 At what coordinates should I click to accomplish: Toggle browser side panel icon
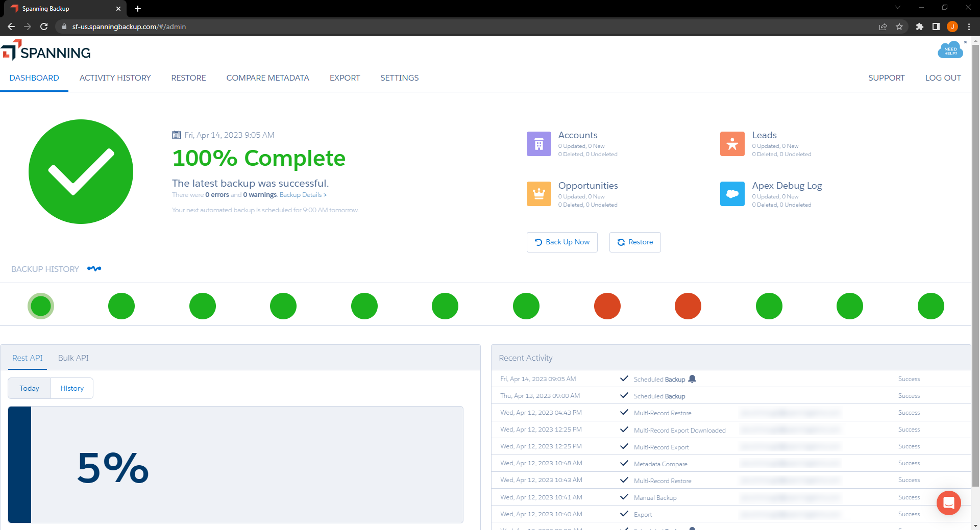pos(936,27)
